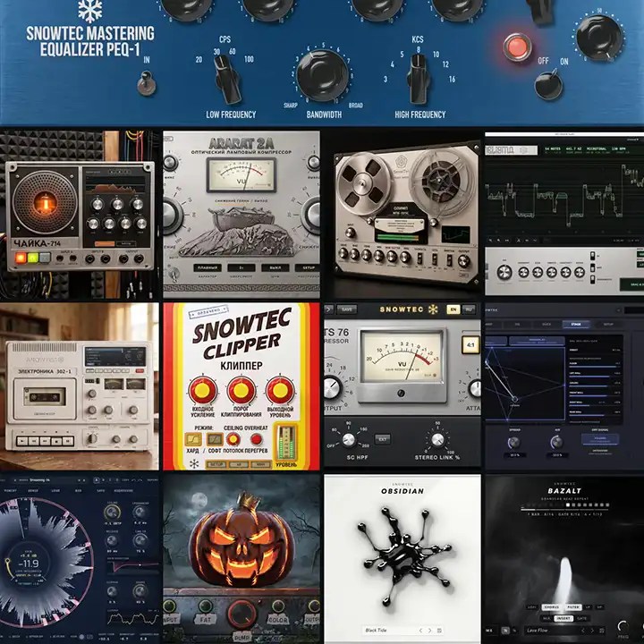The width and height of the screenshot is (644, 644).
Task: Go to previous Bazalt preset arrow
Action: tap(583, 630)
